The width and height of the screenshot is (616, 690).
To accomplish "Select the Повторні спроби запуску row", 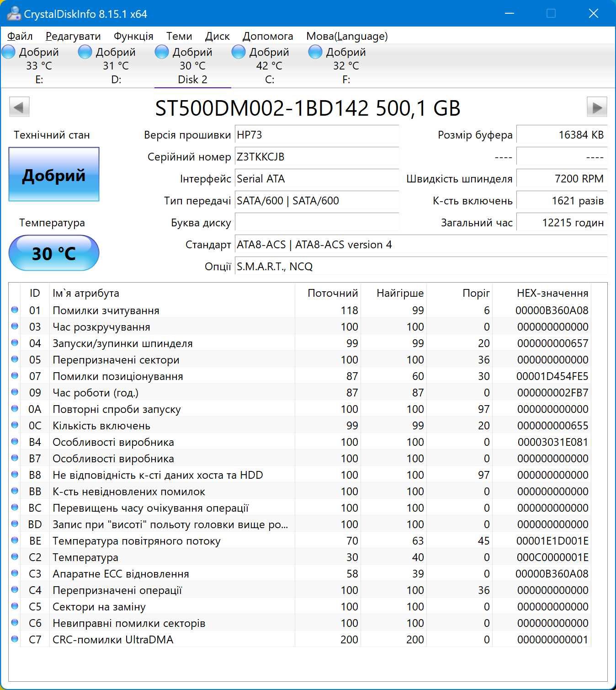I will point(300,409).
